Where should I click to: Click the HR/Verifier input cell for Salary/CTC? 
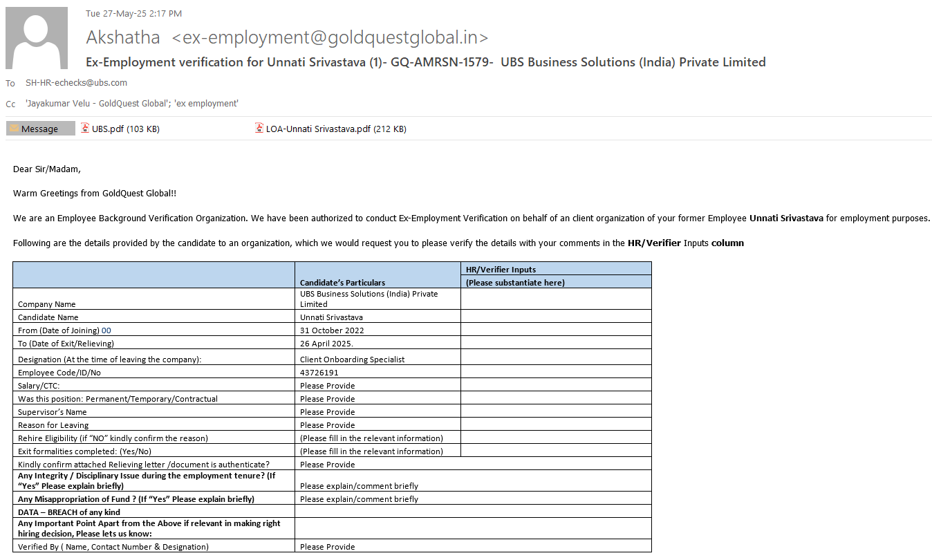pyautogui.click(x=556, y=385)
